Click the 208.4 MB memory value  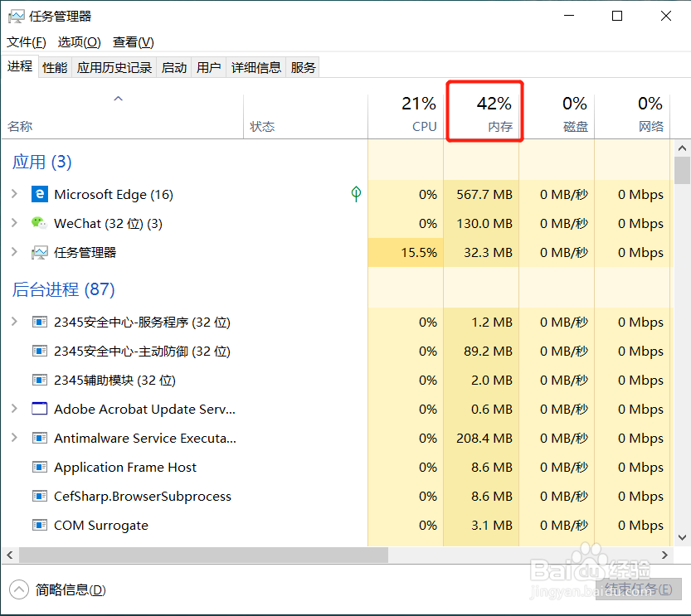click(x=484, y=438)
